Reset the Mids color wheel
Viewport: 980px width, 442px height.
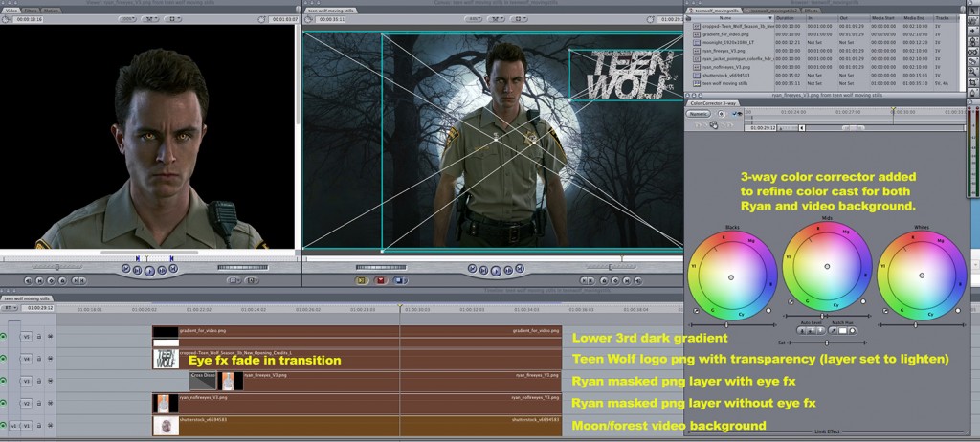tap(863, 301)
